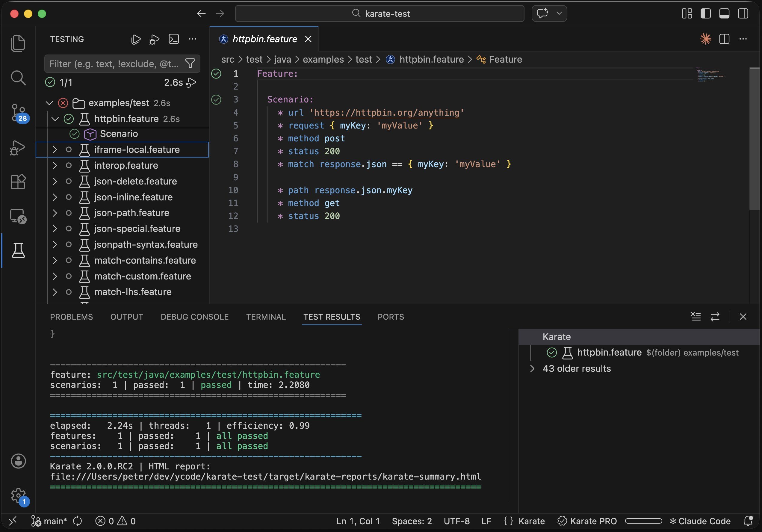Click the httpbin.org/anything URL link in the editor

click(x=386, y=113)
